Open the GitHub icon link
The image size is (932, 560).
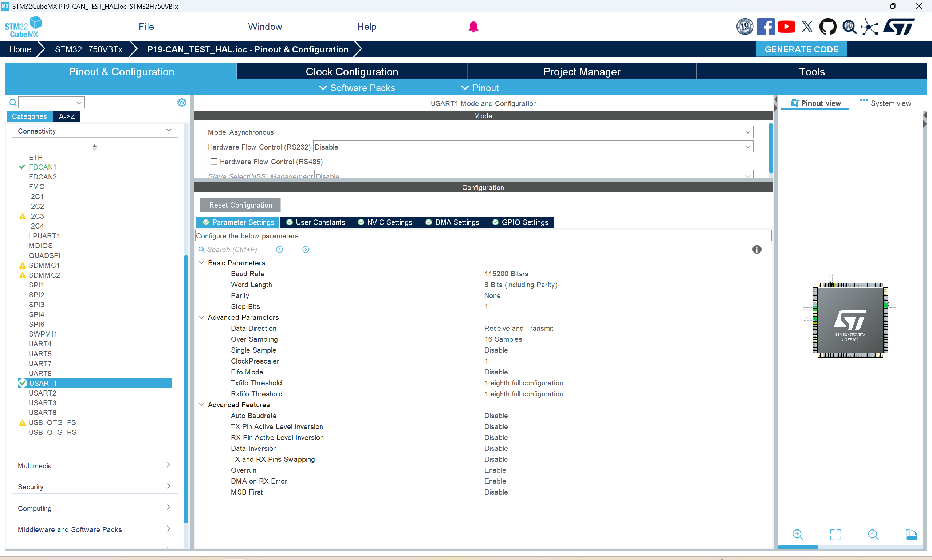coord(827,27)
